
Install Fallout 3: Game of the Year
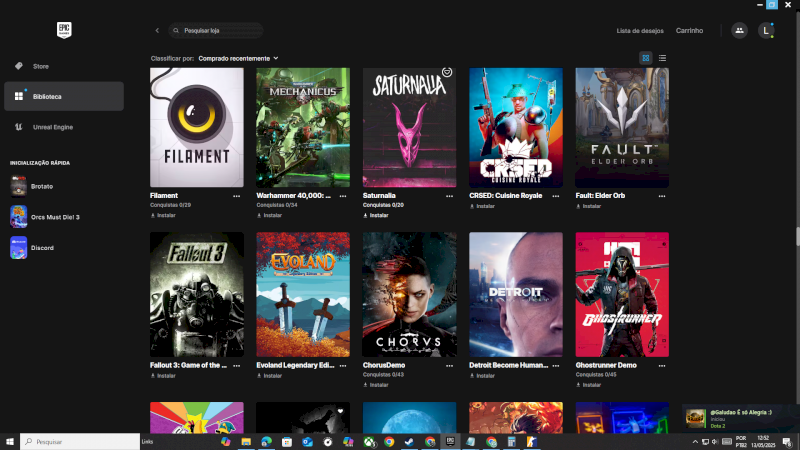(x=163, y=376)
